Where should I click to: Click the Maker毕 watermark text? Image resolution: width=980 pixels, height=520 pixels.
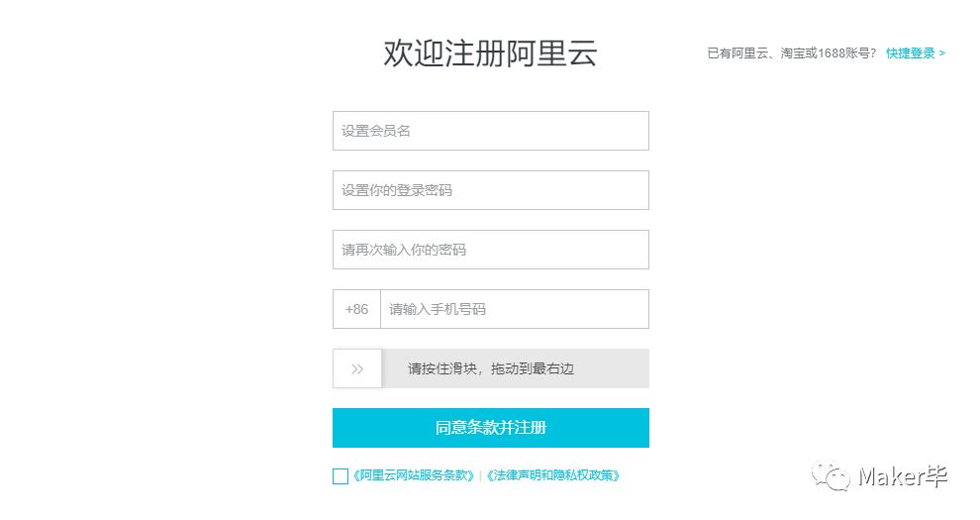(903, 476)
